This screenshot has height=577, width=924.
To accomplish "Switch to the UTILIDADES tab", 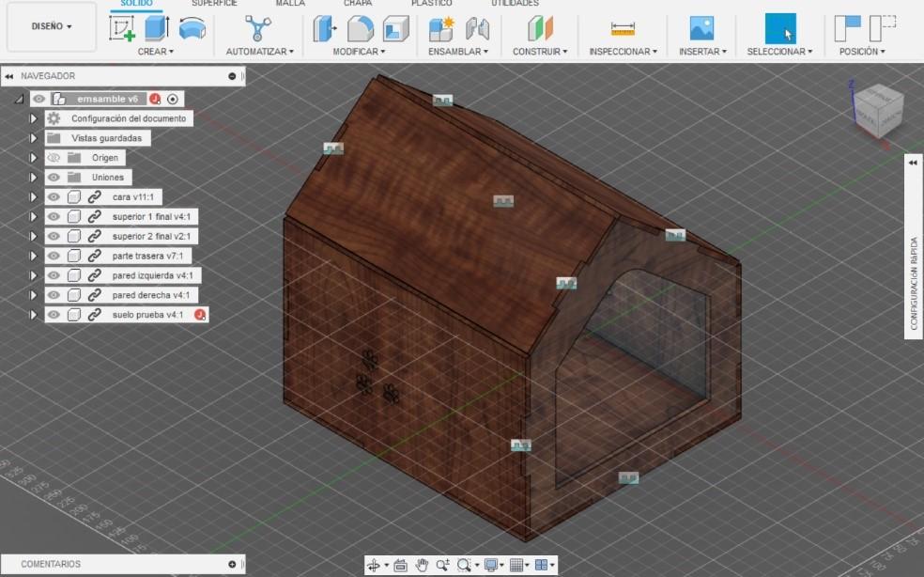I will pyautogui.click(x=515, y=4).
